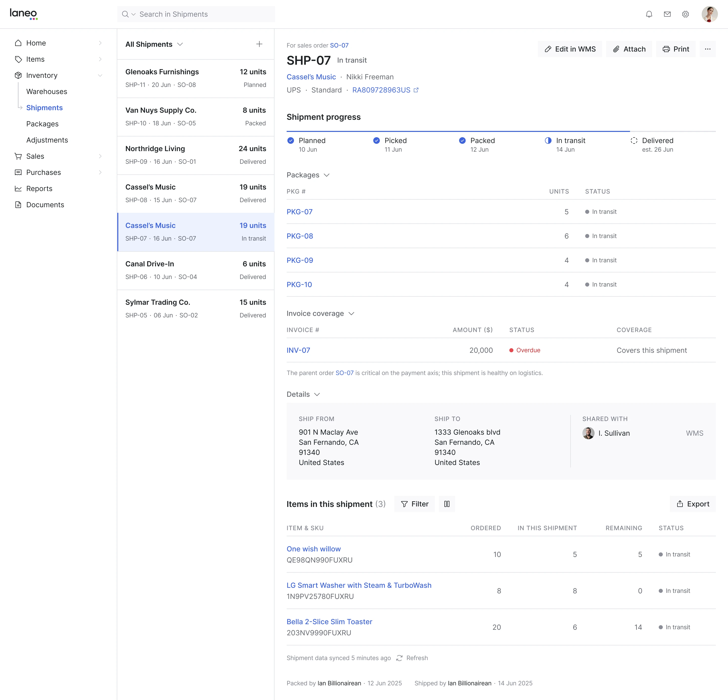This screenshot has height=700, width=728.
Task: Select the Canal Drive-In shipment
Action: [x=196, y=271]
